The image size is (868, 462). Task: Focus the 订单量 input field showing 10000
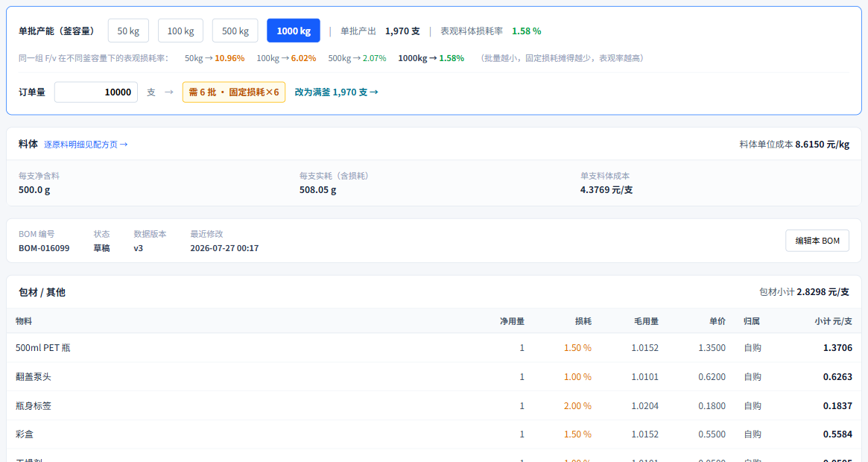96,92
